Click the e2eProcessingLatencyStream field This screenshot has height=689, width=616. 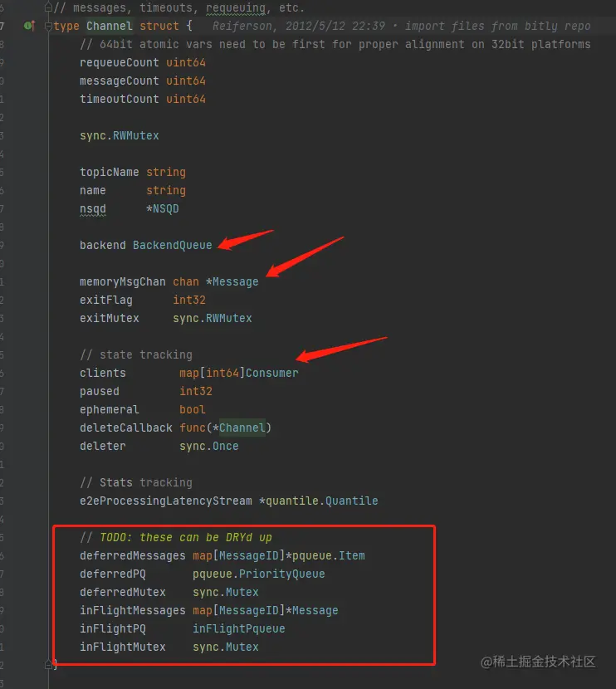click(x=166, y=501)
